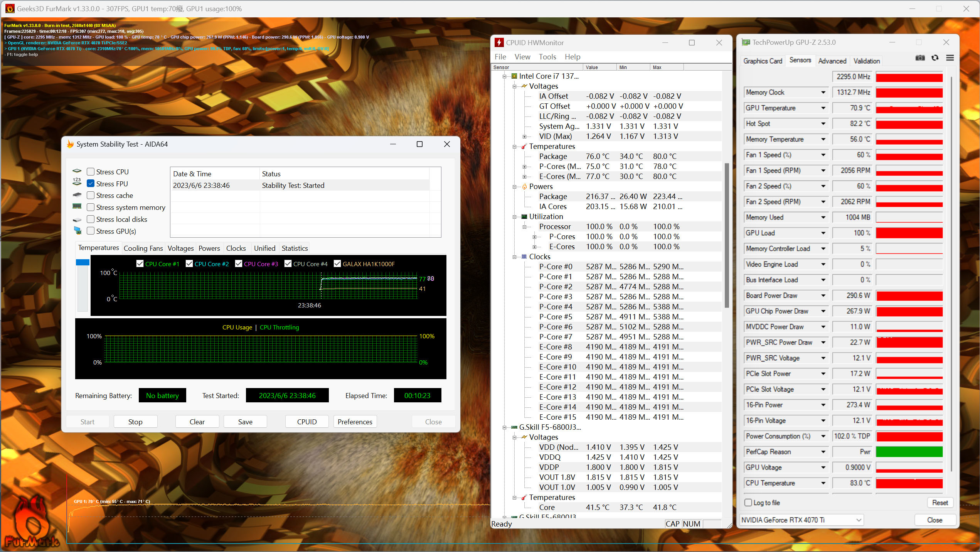980x552 pixels.
Task: Click the AIDA64 flame icon in the title bar
Action: 70,144
